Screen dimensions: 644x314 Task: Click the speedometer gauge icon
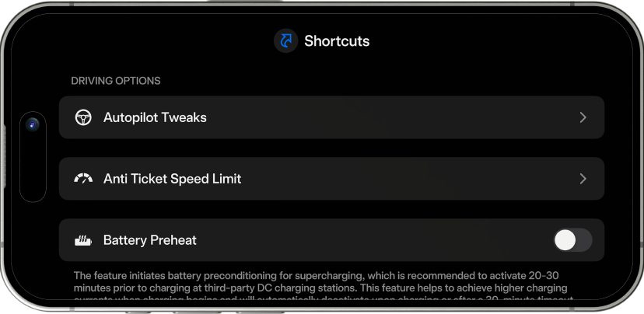[82, 179]
